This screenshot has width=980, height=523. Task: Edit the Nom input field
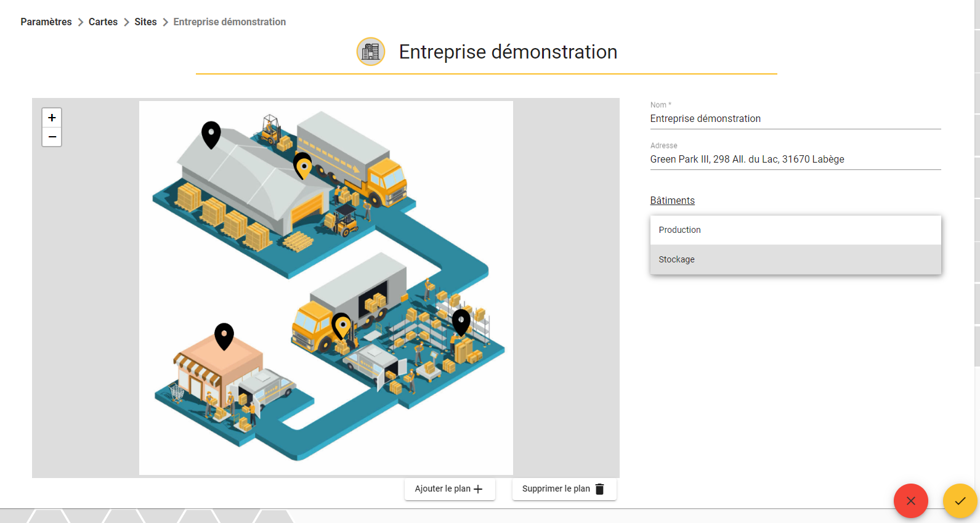pos(795,119)
